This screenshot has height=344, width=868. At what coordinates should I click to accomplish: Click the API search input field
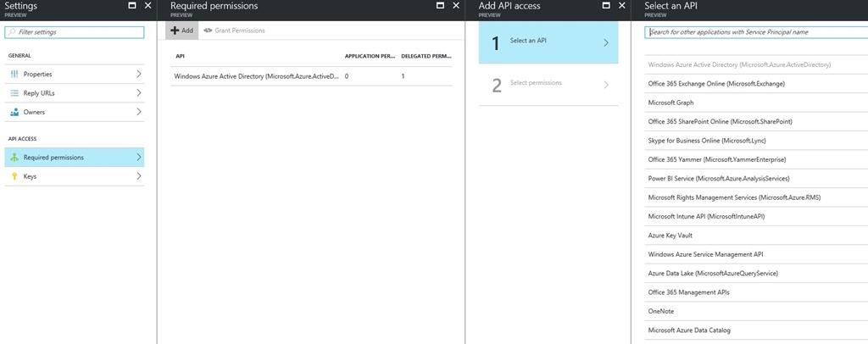point(754,32)
